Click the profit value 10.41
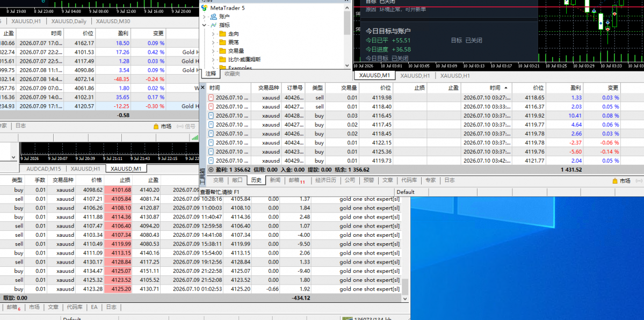The height and width of the screenshot is (320, 644). tap(575, 116)
